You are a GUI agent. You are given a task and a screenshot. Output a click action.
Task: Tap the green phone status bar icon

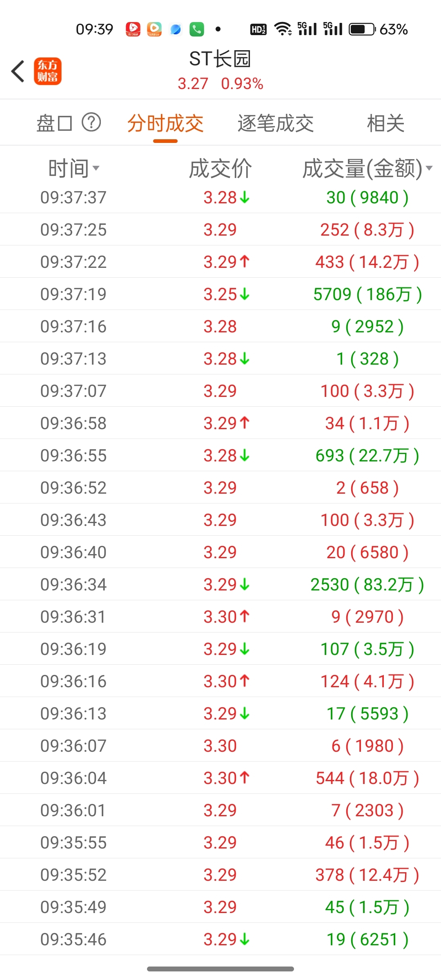click(197, 29)
